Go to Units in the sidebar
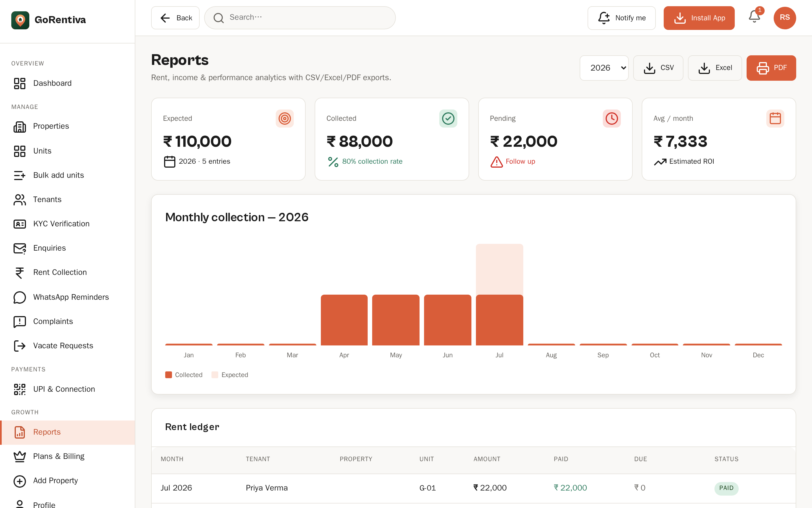 tap(67, 151)
